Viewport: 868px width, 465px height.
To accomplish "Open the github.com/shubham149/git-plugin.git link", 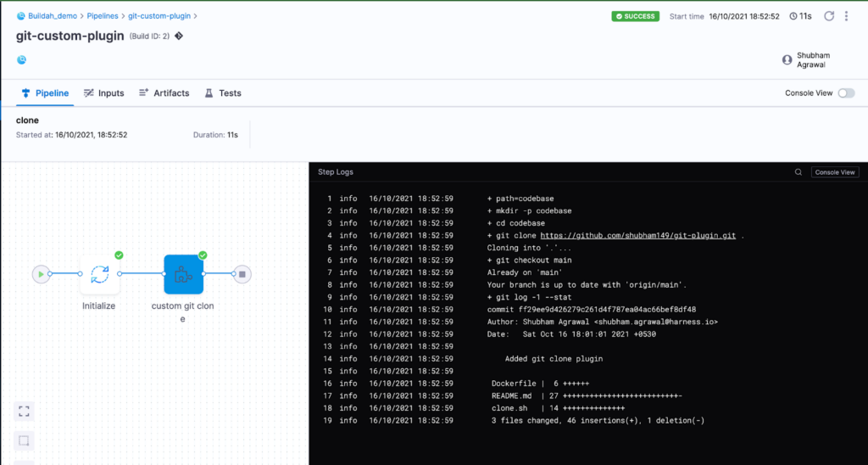I will (x=638, y=236).
